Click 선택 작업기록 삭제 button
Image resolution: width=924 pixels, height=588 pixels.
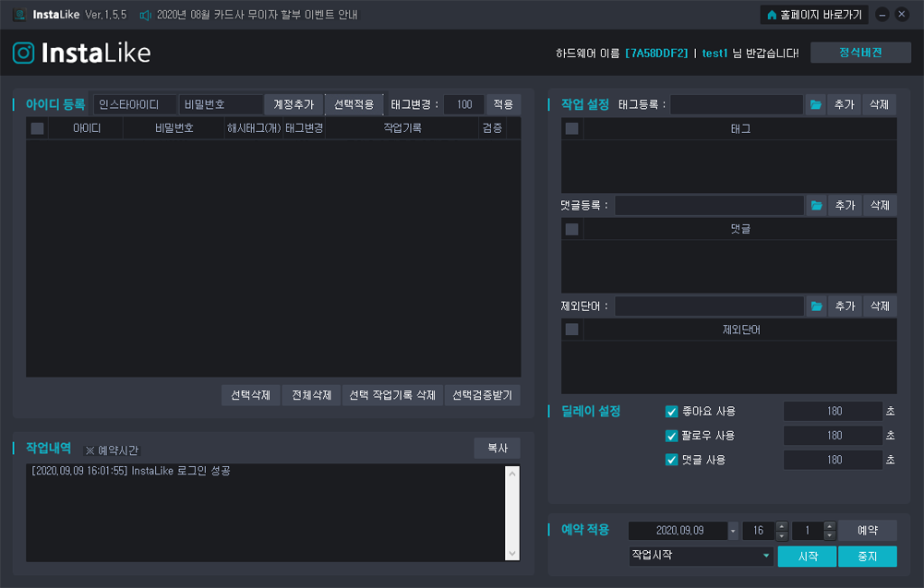(392, 395)
